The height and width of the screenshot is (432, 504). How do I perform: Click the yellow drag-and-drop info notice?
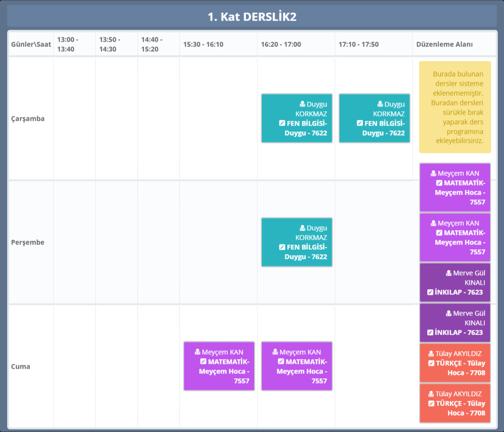pyautogui.click(x=455, y=107)
